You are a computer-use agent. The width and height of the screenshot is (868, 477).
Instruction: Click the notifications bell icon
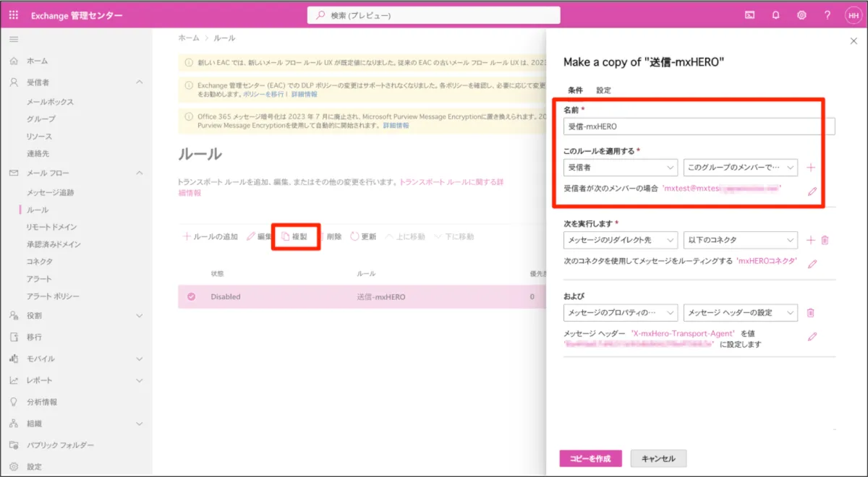(775, 15)
